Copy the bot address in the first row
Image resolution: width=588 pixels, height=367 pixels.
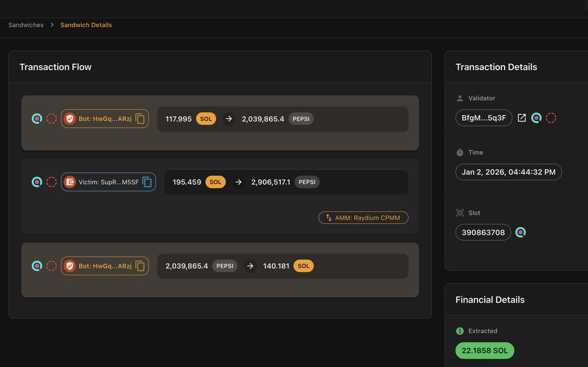[x=140, y=119]
